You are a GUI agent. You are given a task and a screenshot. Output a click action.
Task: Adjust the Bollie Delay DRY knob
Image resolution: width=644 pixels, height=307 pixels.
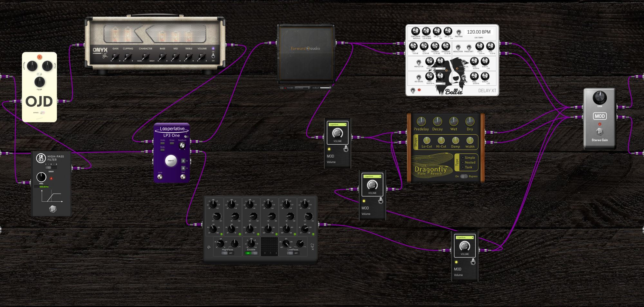click(x=413, y=46)
